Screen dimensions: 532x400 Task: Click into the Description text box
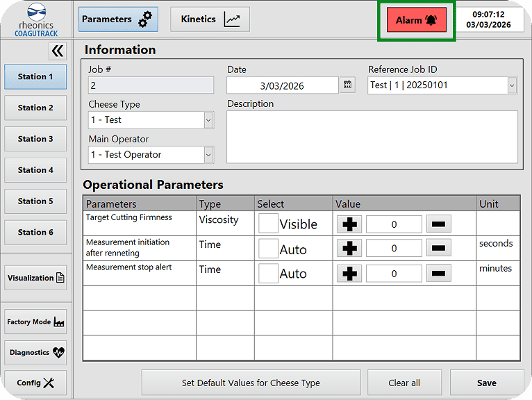point(372,137)
